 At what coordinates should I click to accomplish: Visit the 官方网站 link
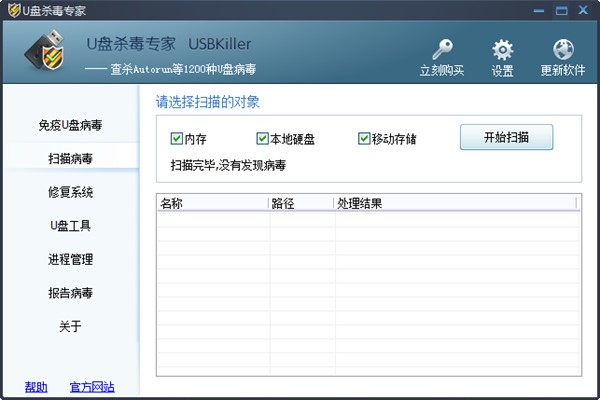[x=92, y=387]
